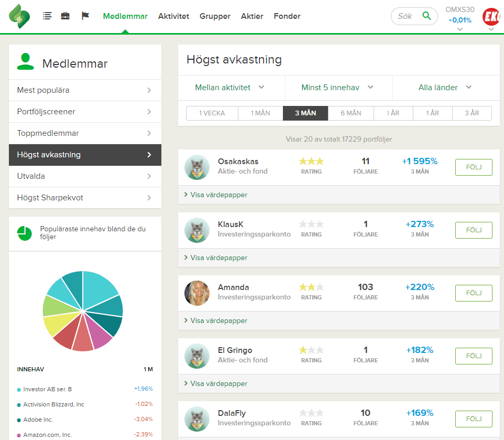The image size is (504, 440).
Task: Follow Amanda with the FÖLJ button
Action: (x=473, y=293)
